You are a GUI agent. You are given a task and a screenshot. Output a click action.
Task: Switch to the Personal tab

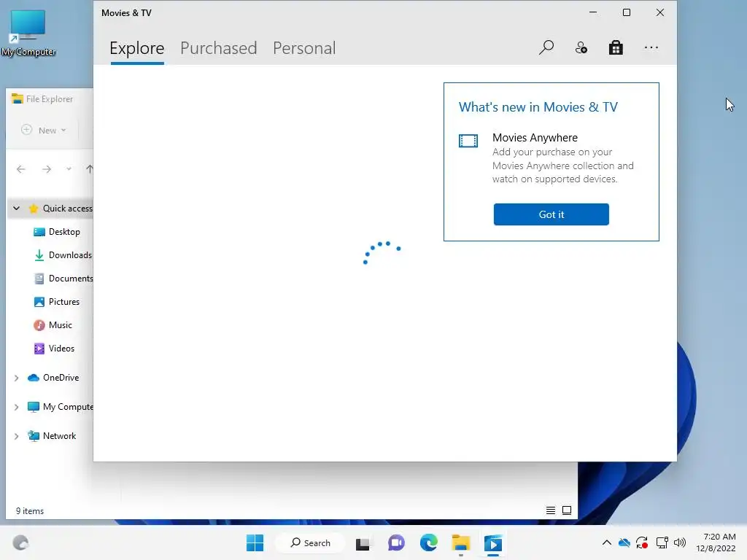pyautogui.click(x=304, y=48)
